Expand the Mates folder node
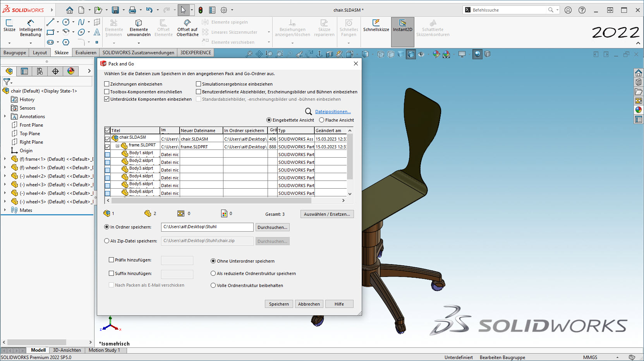This screenshot has width=644, height=361. click(x=5, y=210)
